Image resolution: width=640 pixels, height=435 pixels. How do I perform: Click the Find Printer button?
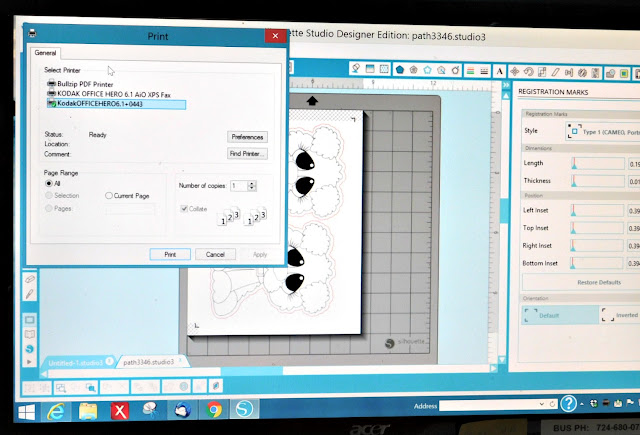tap(247, 154)
